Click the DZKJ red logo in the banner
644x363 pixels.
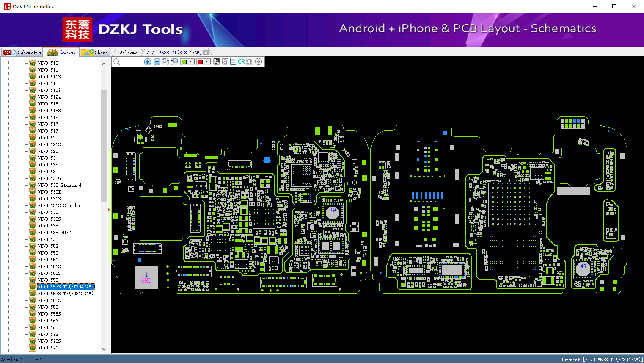coord(77,30)
